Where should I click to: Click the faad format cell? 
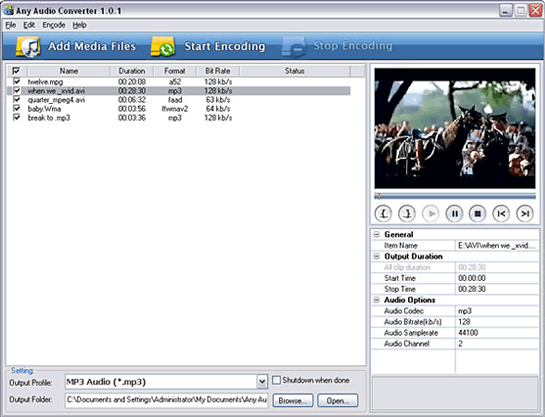click(x=175, y=100)
